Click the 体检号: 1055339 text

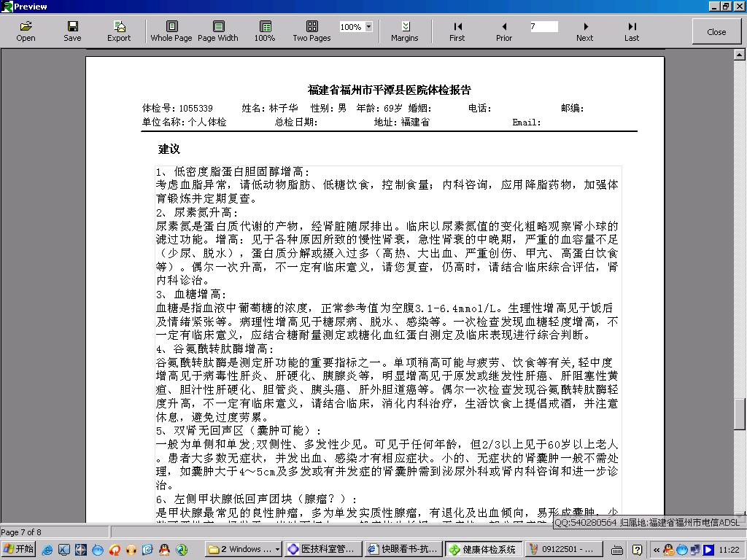[x=177, y=108]
